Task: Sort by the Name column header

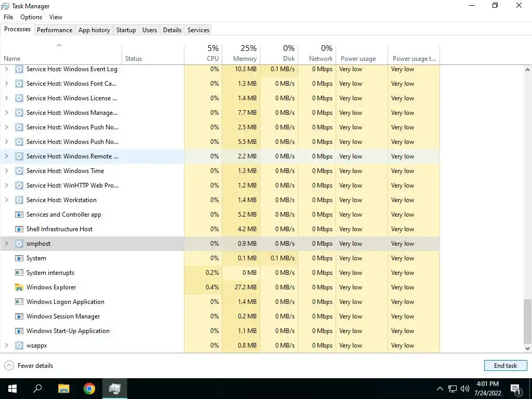Action: pos(61,54)
